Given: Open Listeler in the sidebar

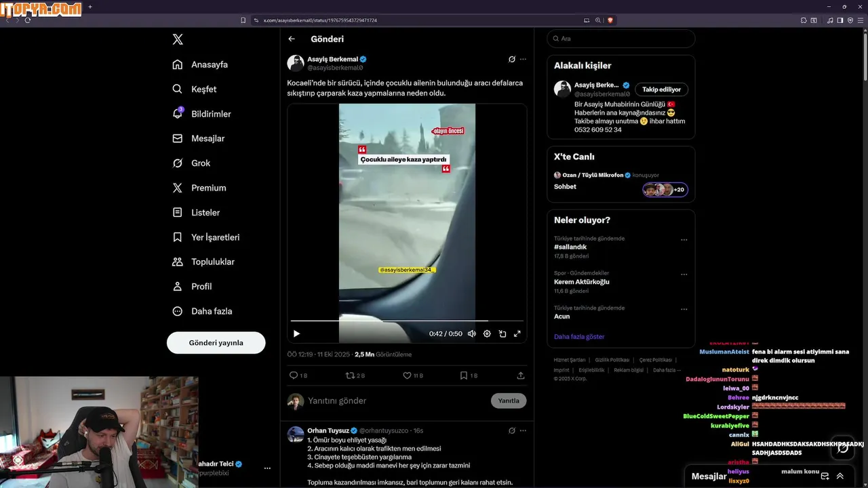Looking at the screenshot, I should click(196, 212).
